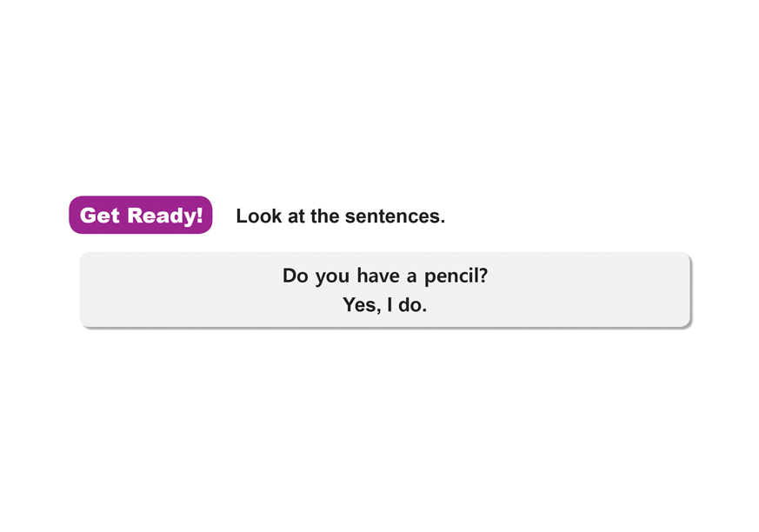Click the word Yes in the answer
The image size is (759, 532).
click(359, 305)
